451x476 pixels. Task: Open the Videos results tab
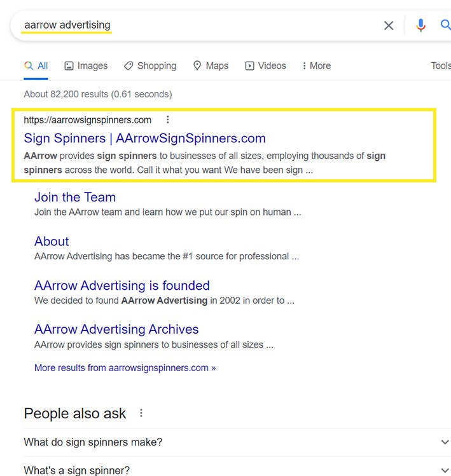(266, 66)
